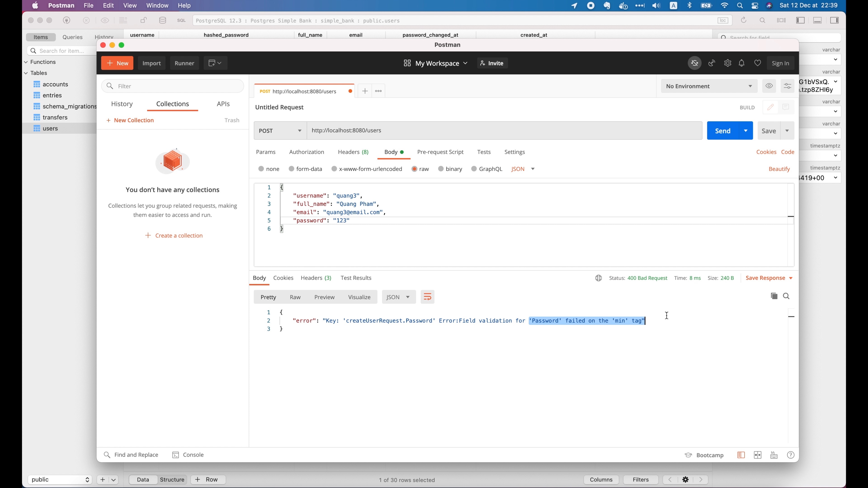868x488 pixels.
Task: Search the response with magnifier icon
Action: click(786, 296)
